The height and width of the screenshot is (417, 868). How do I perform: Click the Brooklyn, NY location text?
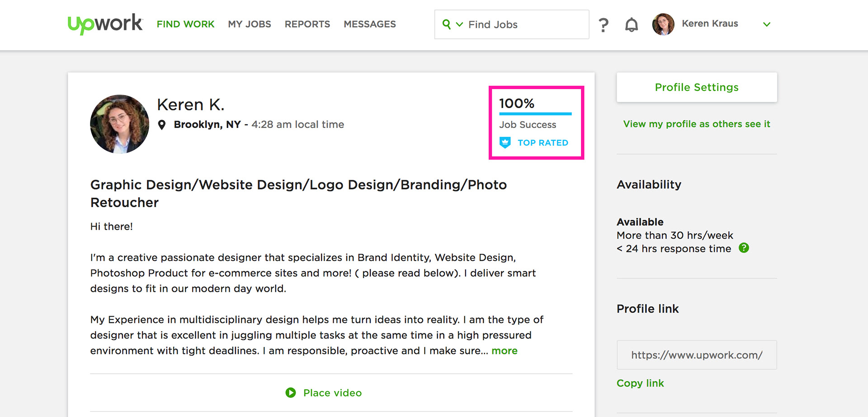(207, 124)
